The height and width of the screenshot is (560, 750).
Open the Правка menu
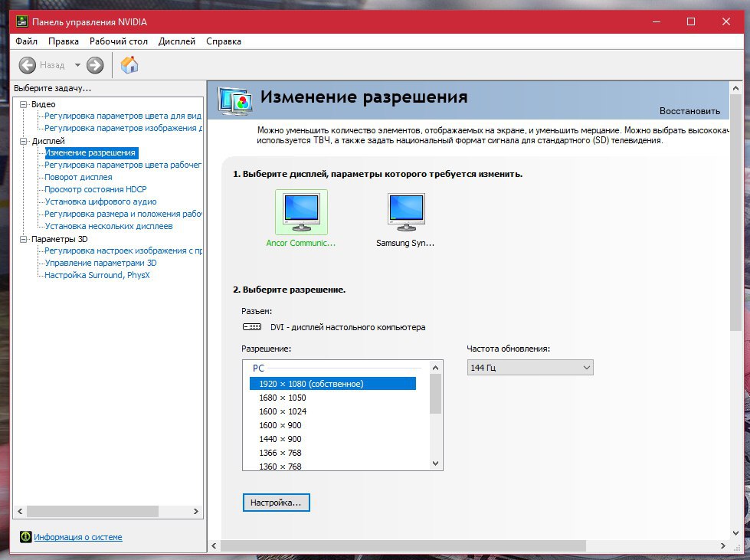coord(64,41)
